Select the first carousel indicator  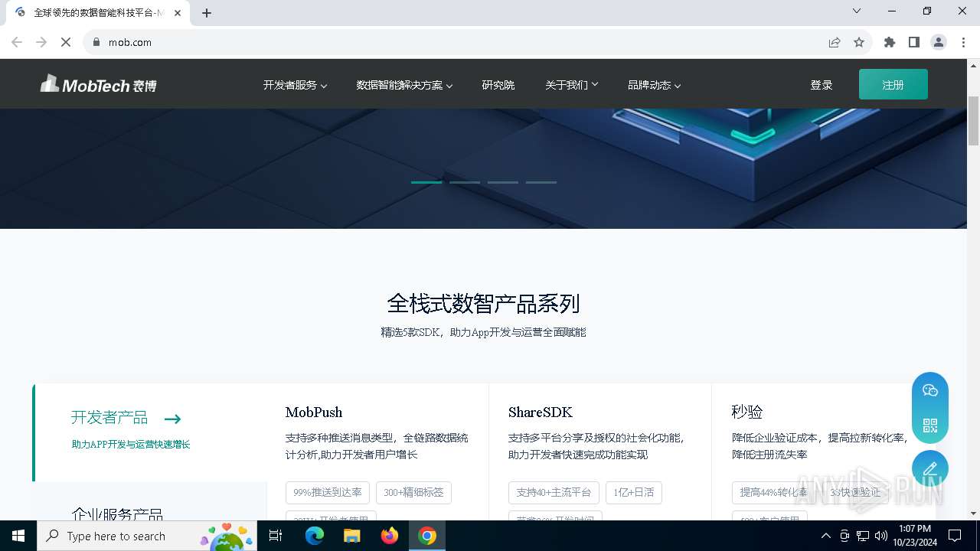(426, 182)
